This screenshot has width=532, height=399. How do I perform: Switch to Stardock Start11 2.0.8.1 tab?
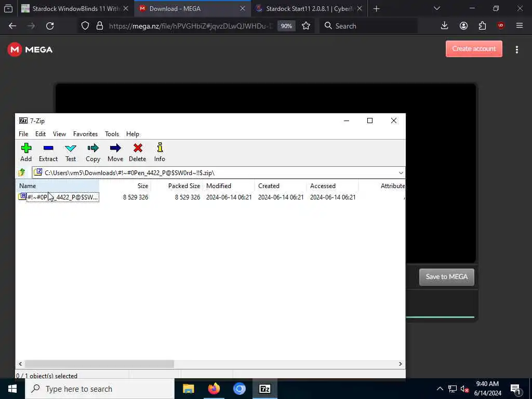(309, 9)
